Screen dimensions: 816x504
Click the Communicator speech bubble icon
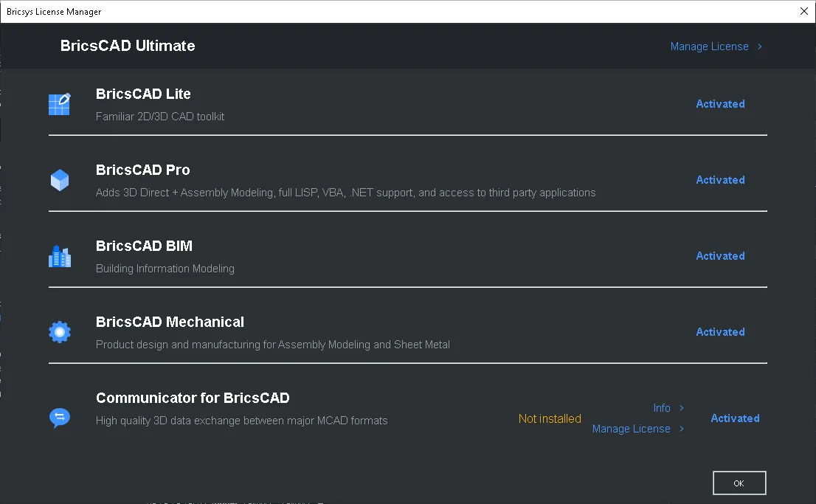click(59, 418)
